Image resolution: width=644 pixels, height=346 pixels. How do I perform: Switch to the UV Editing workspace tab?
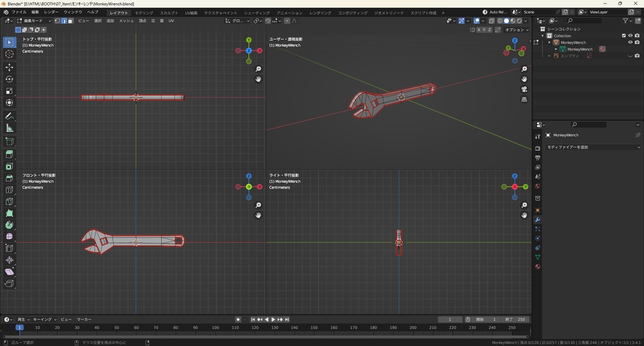[191, 13]
